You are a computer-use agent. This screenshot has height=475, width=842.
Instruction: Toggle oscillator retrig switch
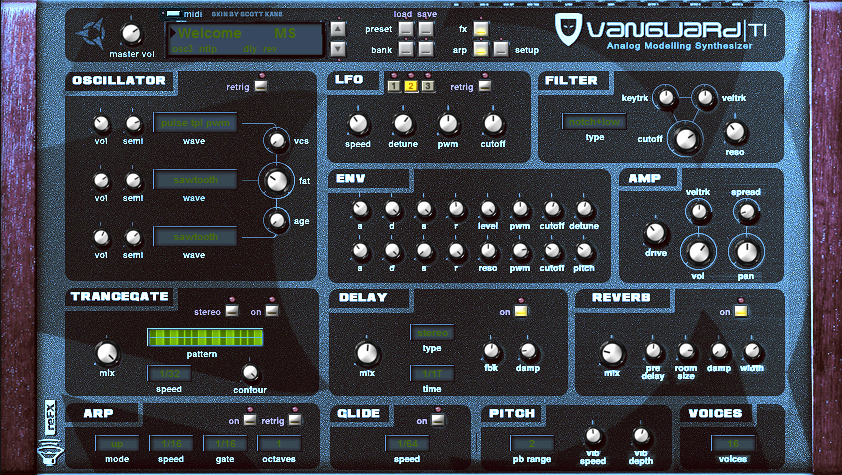pos(261,86)
